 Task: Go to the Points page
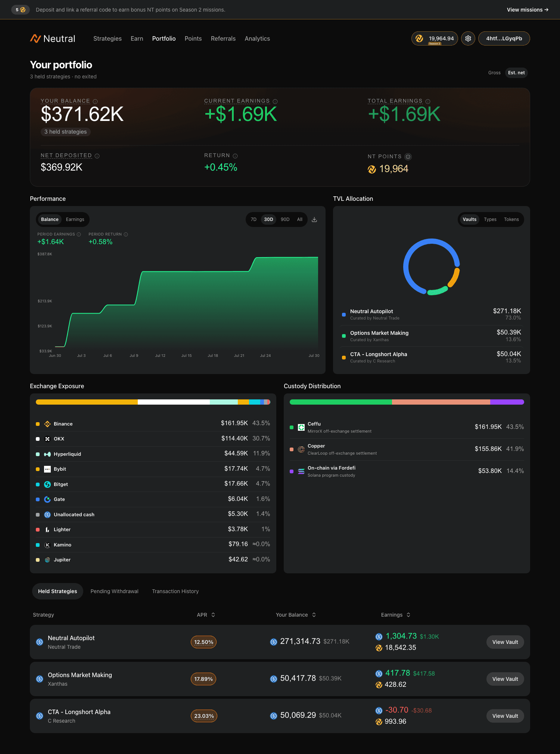click(x=193, y=38)
